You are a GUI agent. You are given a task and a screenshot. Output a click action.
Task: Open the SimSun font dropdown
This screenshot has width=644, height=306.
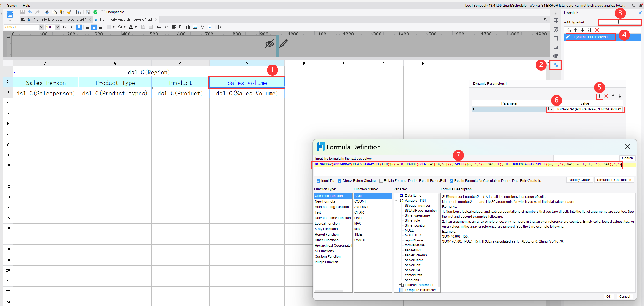tap(41, 27)
